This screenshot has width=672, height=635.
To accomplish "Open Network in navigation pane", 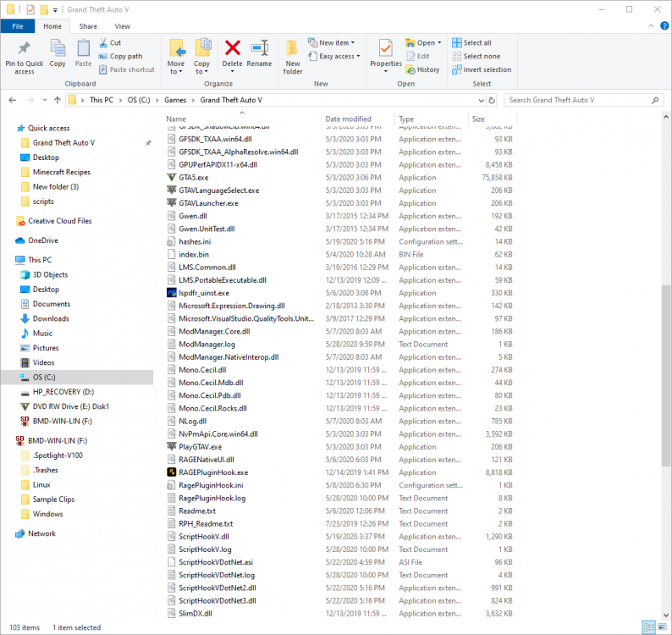I will click(41, 533).
